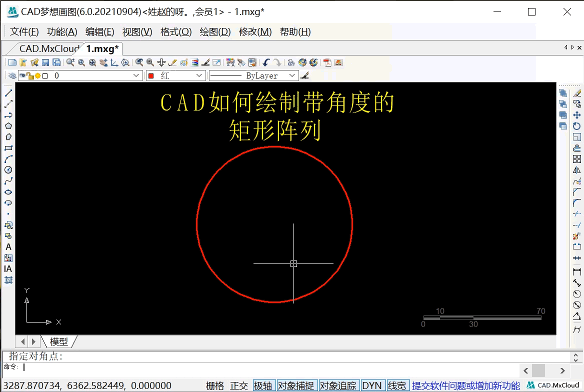This screenshot has width=584, height=392.
Task: Activate the Move modify tool
Action: click(576, 115)
